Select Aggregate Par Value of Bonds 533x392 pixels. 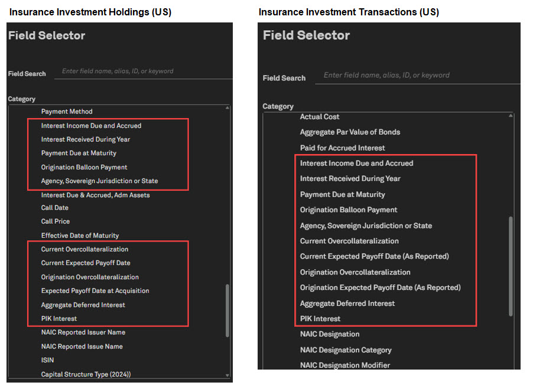coord(350,132)
